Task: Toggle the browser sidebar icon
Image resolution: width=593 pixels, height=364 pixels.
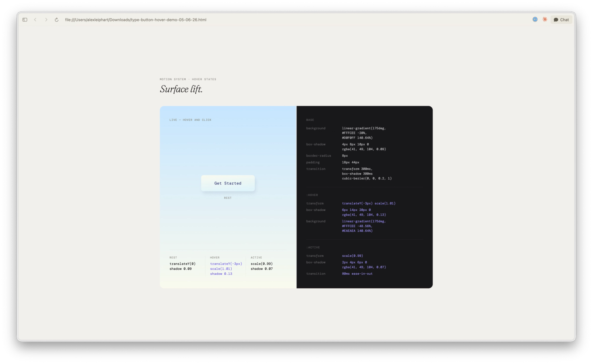Action: point(25,20)
